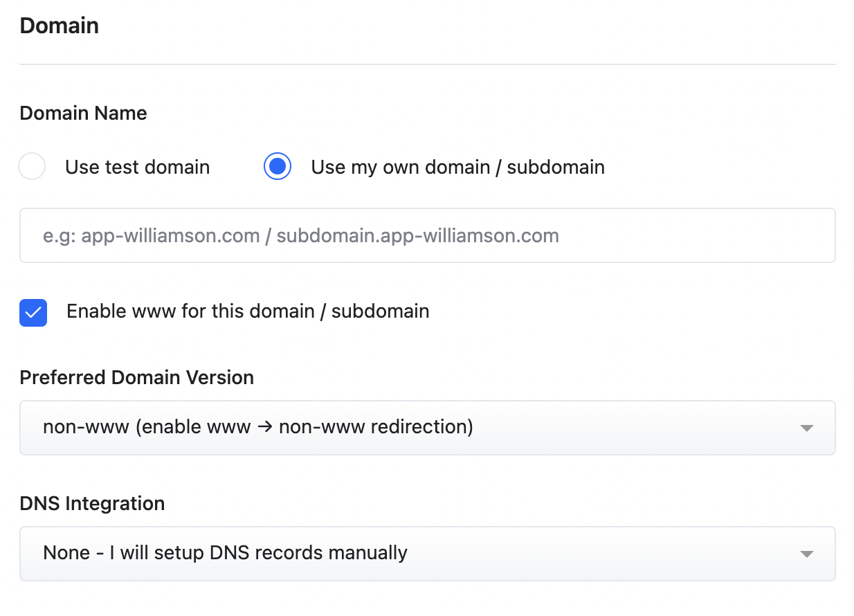
Task: Click the "DNS Integration" label
Action: click(92, 503)
